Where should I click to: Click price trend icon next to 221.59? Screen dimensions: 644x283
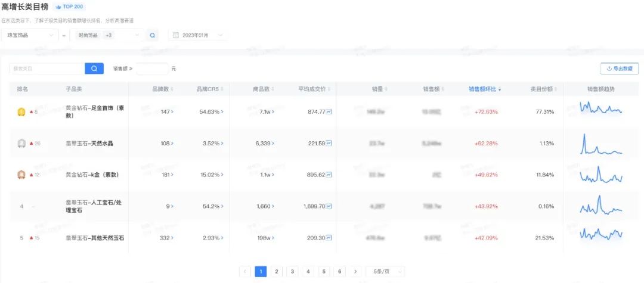(x=329, y=143)
